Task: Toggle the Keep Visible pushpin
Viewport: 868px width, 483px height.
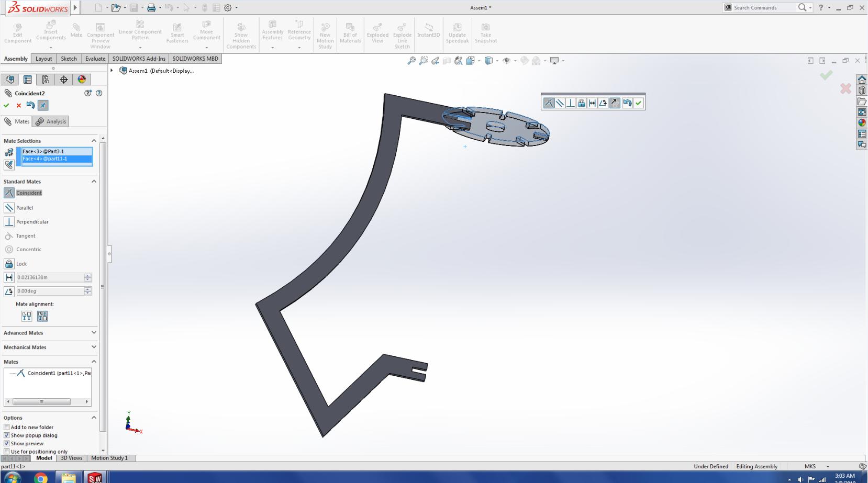Action: [43, 105]
